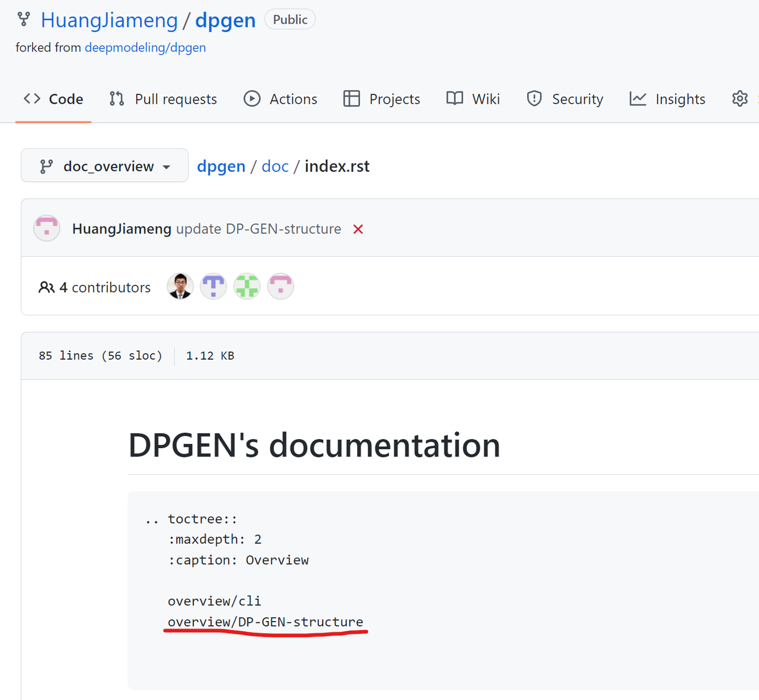Click the green cross-pattern contributor avatar
Screen dimensions: 759x700
[247, 287]
